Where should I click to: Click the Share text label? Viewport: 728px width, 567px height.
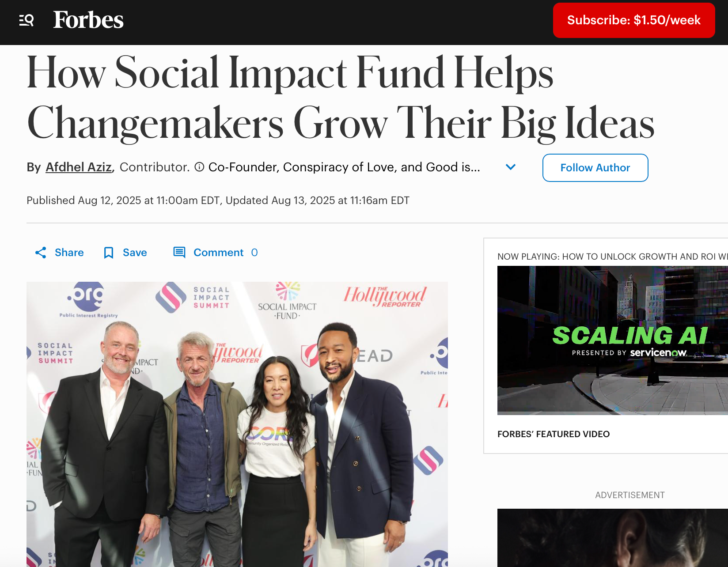click(x=69, y=253)
